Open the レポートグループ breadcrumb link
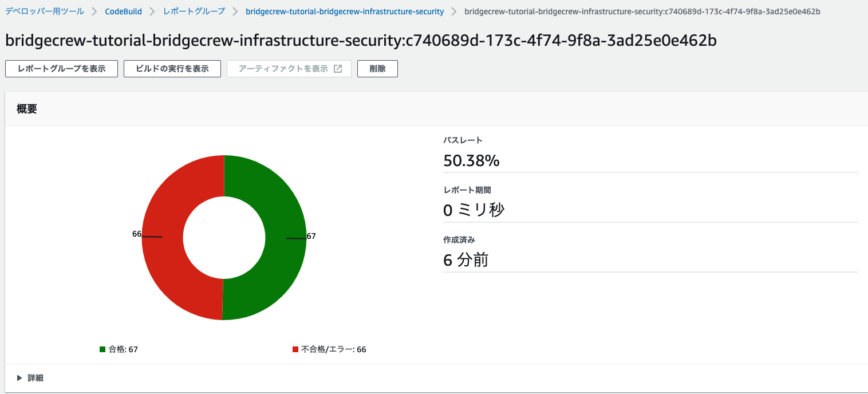 pos(194,11)
